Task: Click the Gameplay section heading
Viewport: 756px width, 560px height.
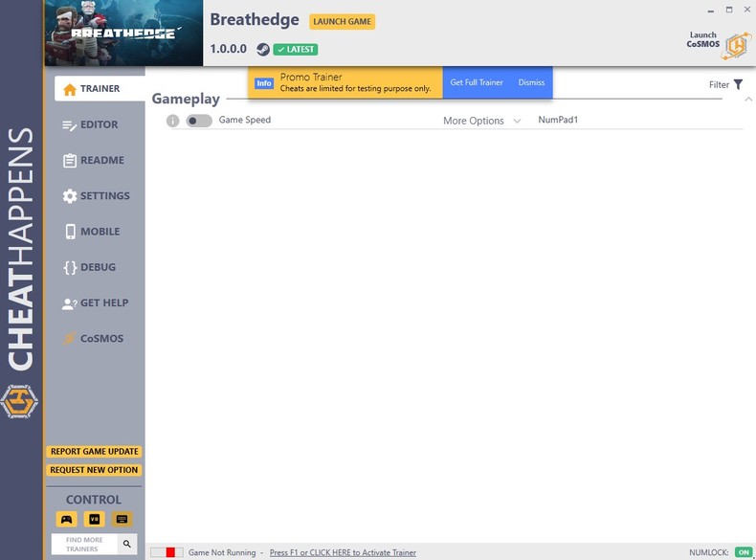Action: [x=186, y=99]
